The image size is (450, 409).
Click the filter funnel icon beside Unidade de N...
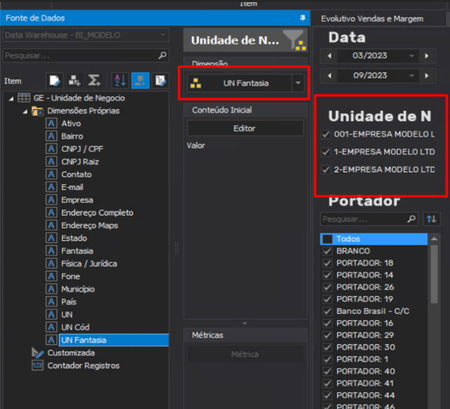[x=294, y=40]
